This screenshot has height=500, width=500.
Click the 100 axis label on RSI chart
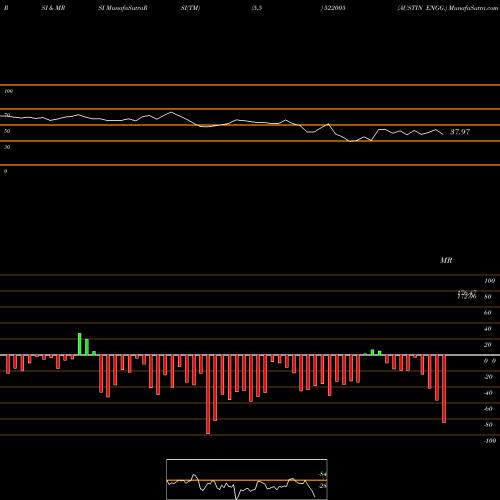pos(9,91)
